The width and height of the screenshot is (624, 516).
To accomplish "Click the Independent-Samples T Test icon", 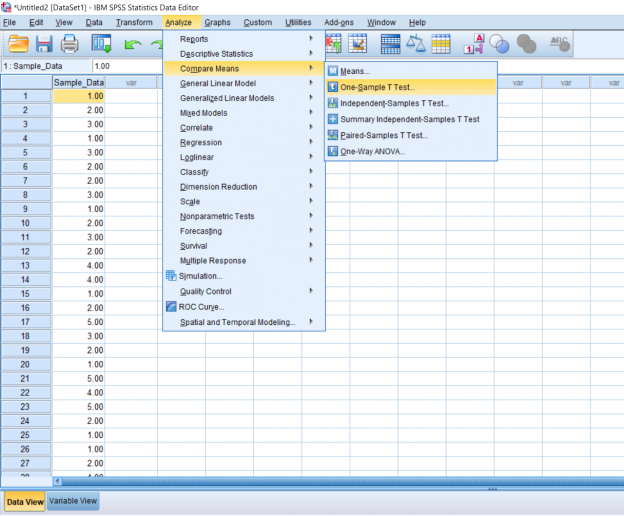I will pyautogui.click(x=333, y=103).
